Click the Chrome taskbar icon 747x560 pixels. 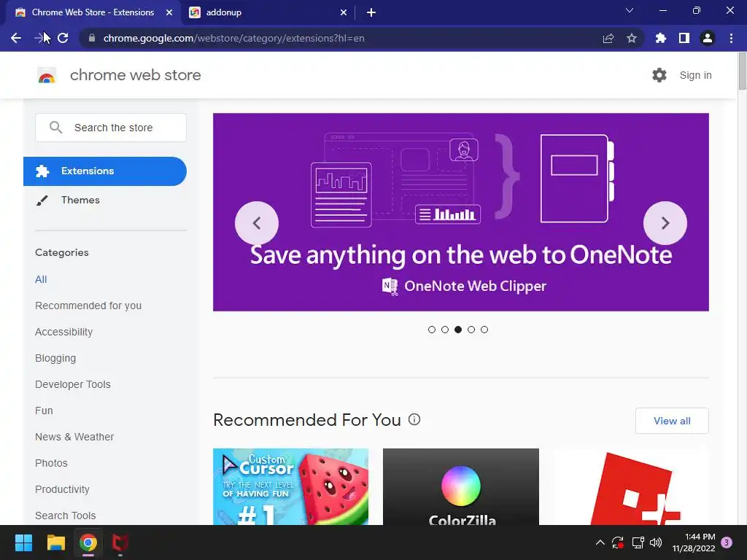[x=88, y=542]
